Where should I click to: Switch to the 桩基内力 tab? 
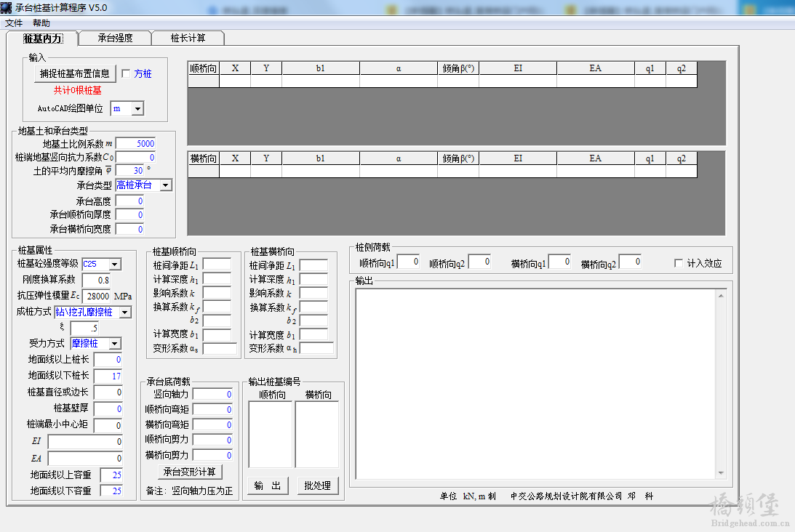pos(43,39)
